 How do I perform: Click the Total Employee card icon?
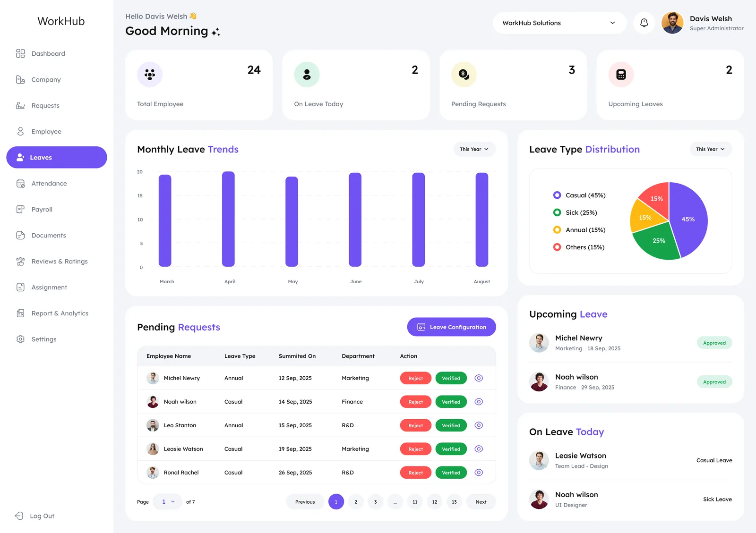click(x=150, y=75)
